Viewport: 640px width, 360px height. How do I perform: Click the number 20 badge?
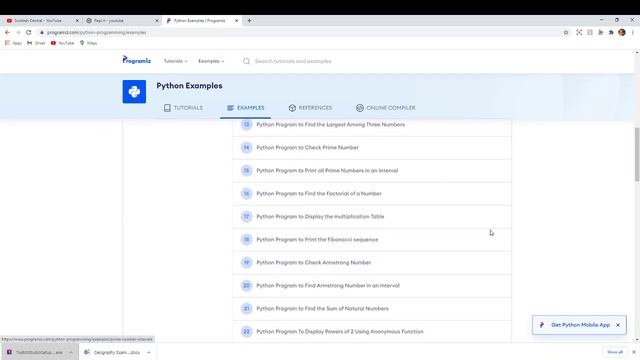246,285
